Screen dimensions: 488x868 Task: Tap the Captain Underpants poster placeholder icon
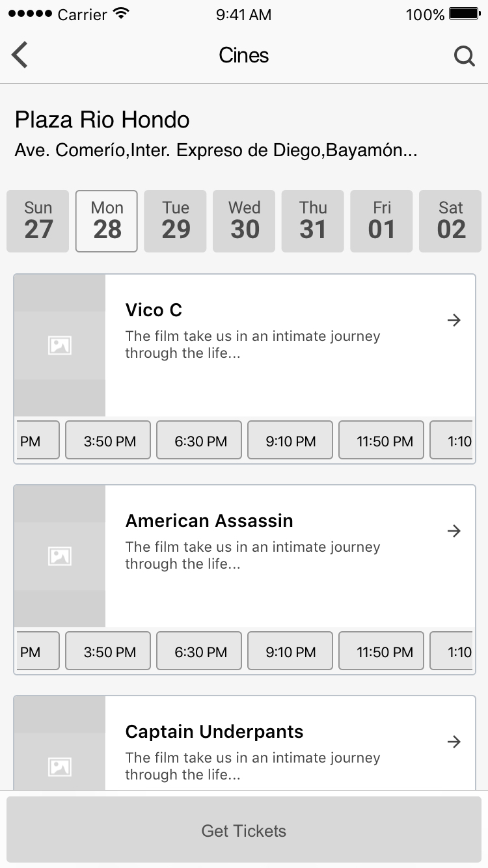pyautogui.click(x=59, y=767)
